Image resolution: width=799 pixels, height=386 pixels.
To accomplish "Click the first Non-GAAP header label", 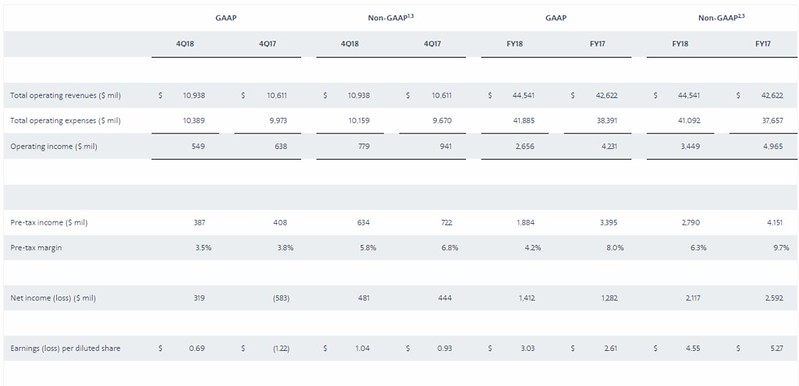I will coord(391,18).
